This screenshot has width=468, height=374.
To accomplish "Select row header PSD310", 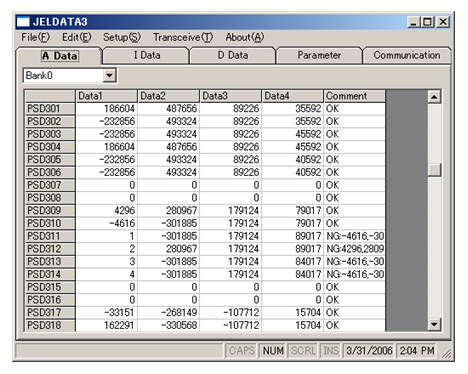I will (50, 223).
